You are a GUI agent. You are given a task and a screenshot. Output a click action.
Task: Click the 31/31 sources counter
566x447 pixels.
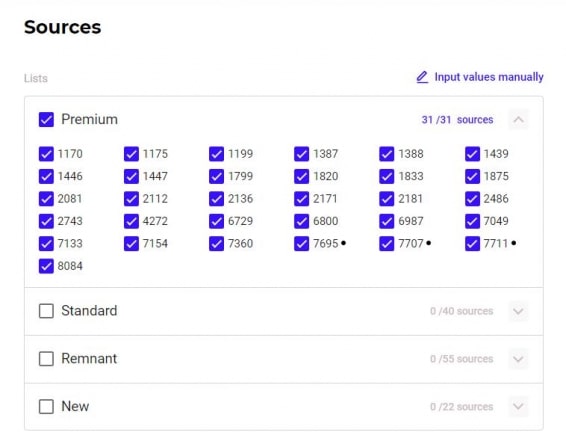pos(457,120)
